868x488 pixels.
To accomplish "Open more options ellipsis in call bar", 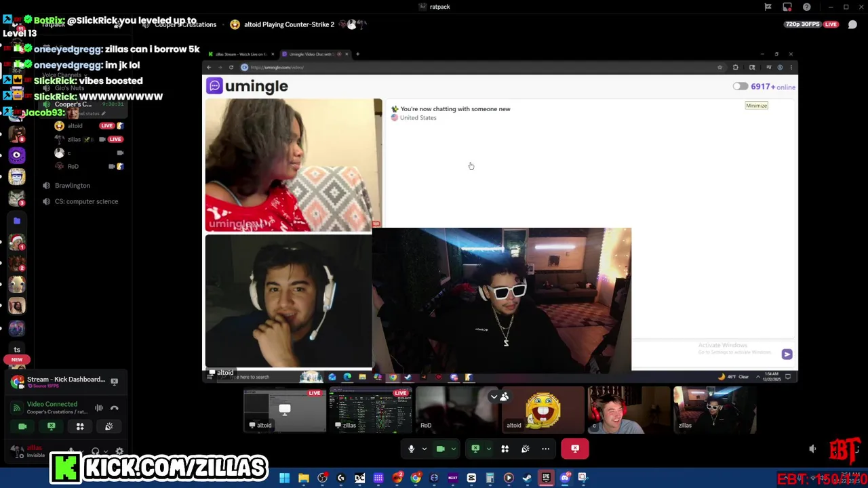I will tap(545, 449).
